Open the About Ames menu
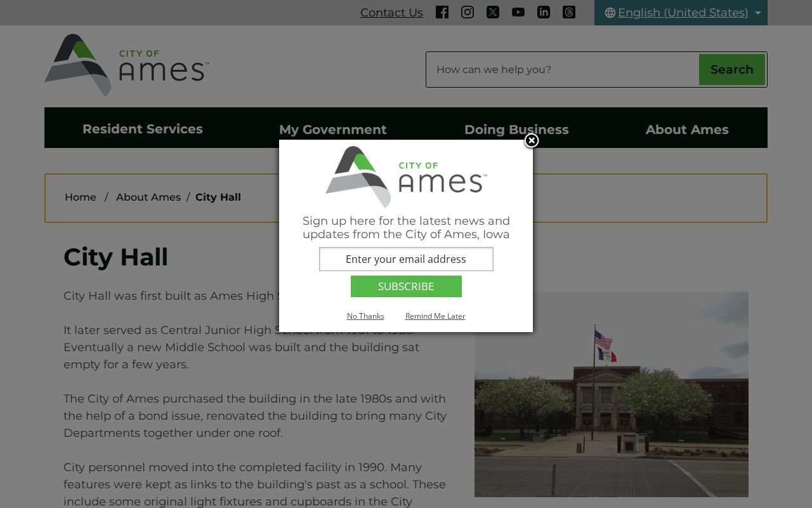The height and width of the screenshot is (508, 812). coord(687,130)
